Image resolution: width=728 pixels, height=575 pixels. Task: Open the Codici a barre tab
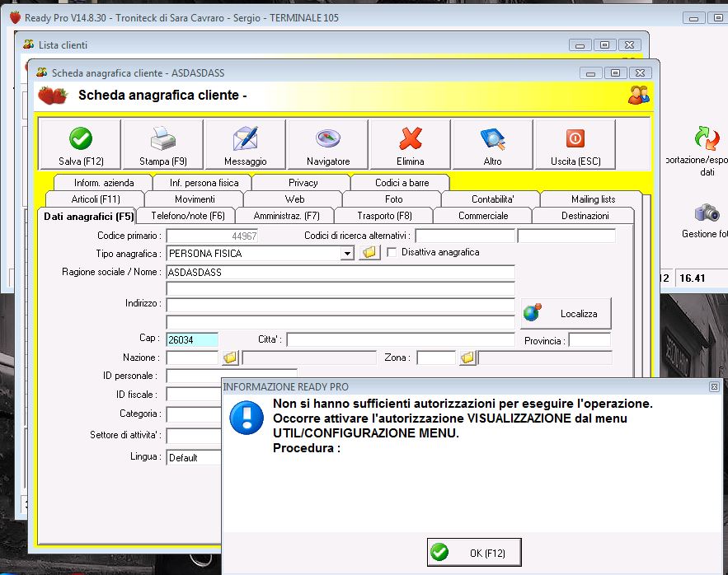coord(402,183)
